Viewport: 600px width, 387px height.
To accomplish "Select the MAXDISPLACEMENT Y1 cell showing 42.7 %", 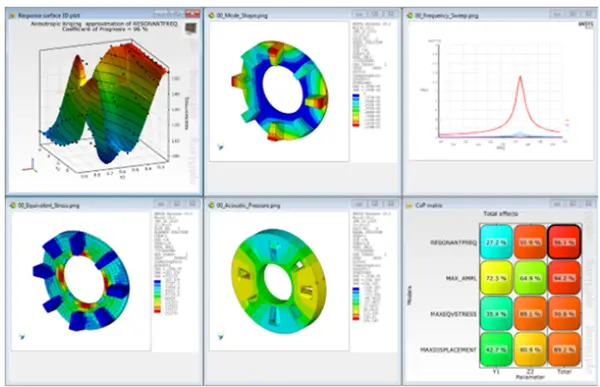I will pyautogui.click(x=496, y=349).
